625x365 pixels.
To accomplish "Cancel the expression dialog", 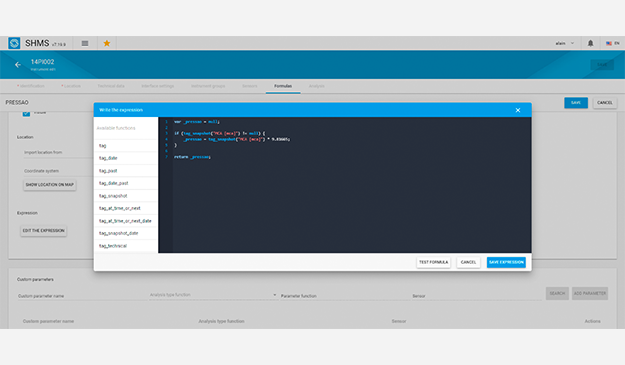I will 468,262.
